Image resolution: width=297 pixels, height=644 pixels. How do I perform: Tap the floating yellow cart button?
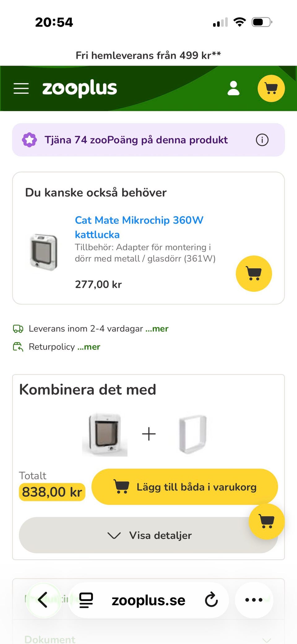pyautogui.click(x=266, y=521)
